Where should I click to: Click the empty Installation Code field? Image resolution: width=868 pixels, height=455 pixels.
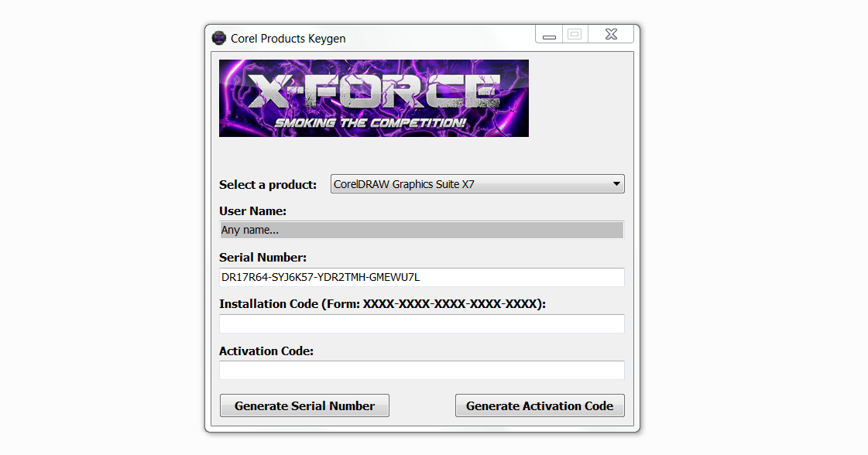point(421,323)
